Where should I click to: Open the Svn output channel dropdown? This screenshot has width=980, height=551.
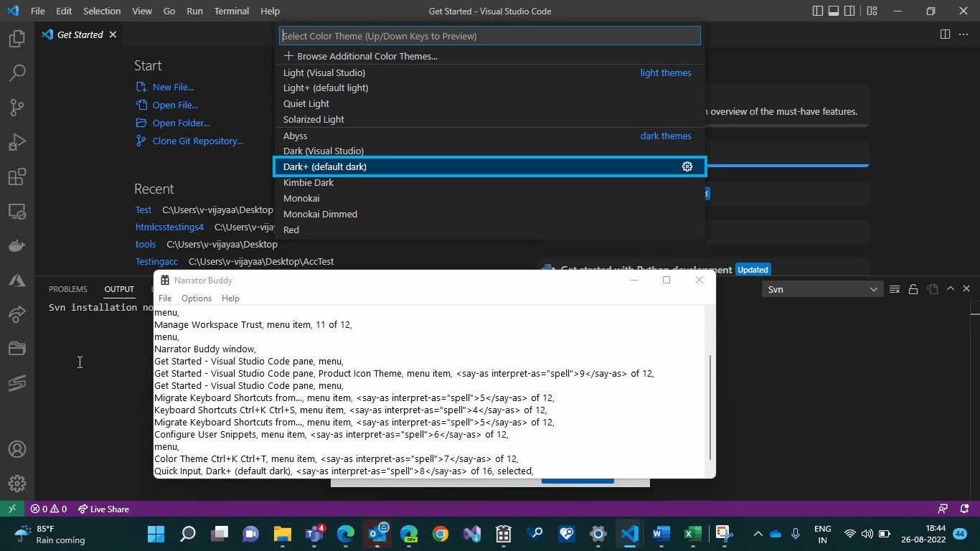click(x=822, y=289)
